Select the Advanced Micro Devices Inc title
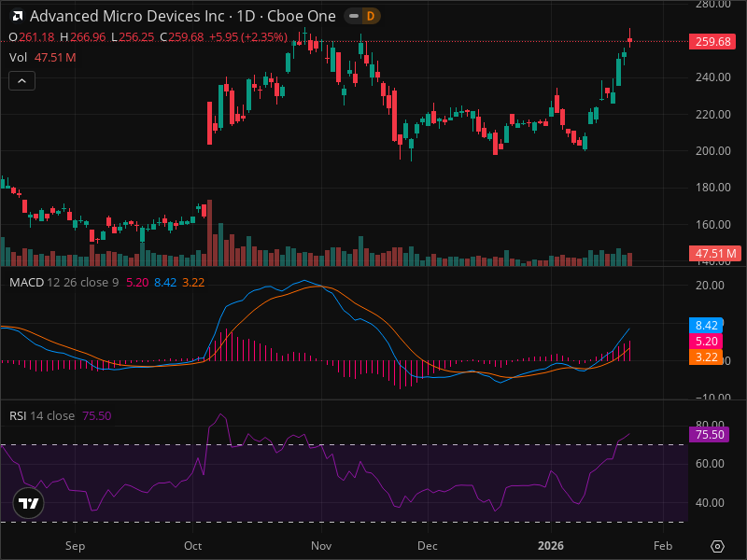The image size is (747, 560). coord(127,16)
